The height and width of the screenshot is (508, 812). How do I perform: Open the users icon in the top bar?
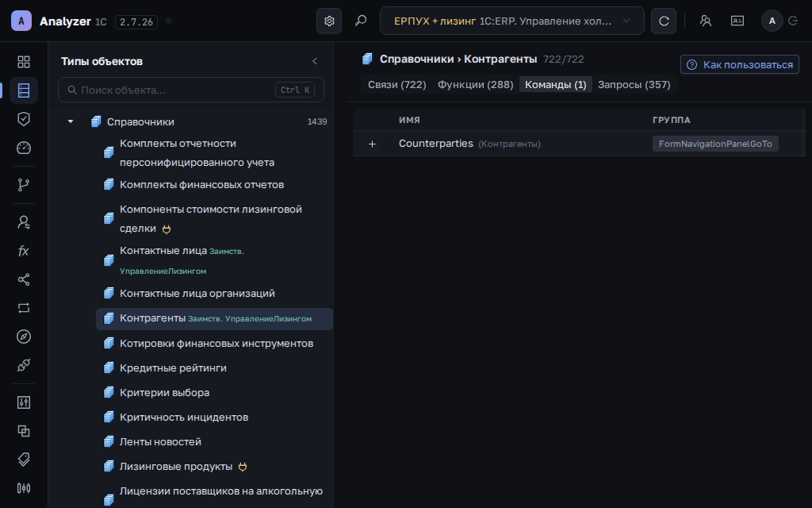pos(705,21)
